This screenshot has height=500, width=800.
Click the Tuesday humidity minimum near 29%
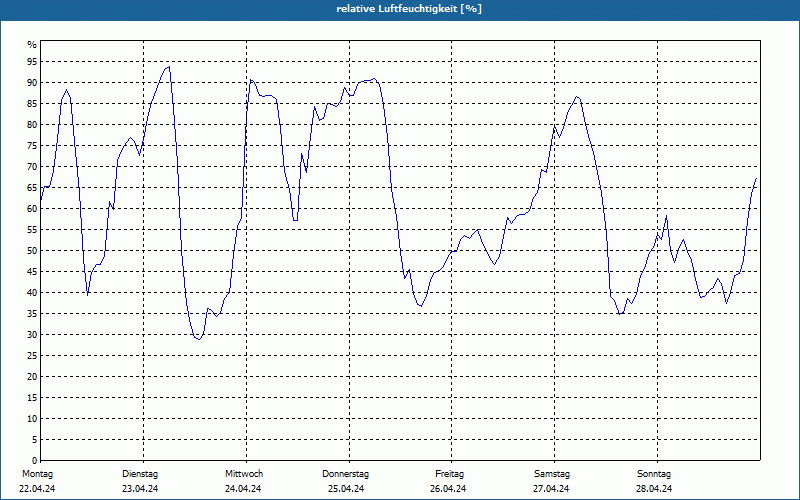(199, 339)
